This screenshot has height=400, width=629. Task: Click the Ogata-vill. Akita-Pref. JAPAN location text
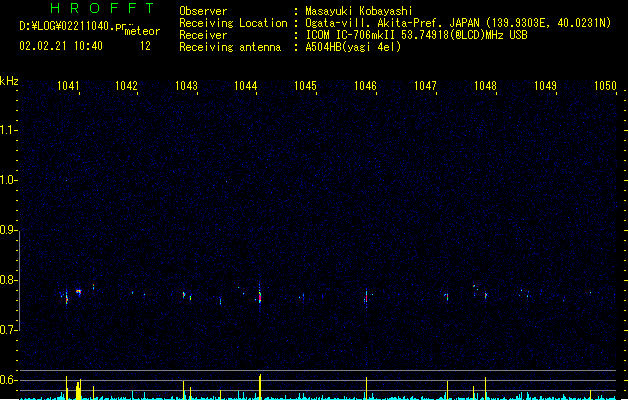(458, 23)
